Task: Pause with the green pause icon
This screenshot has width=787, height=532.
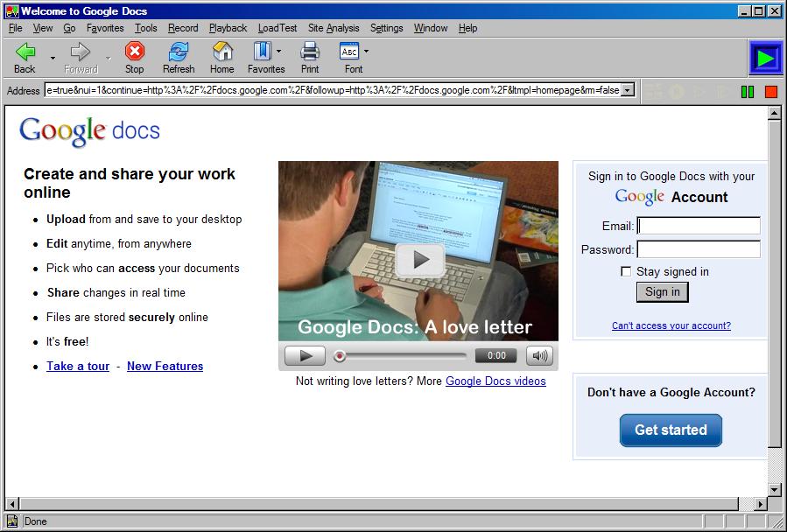Action: [748, 91]
